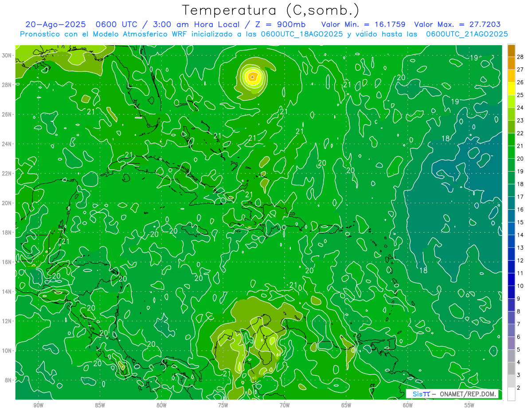Click the hurricane warm core near 28N
The height and width of the screenshot is (411, 532).
click(x=252, y=77)
